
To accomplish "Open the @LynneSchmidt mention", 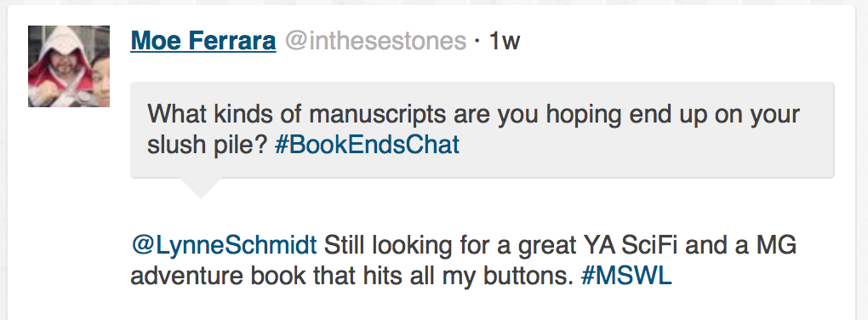I will click(x=224, y=245).
